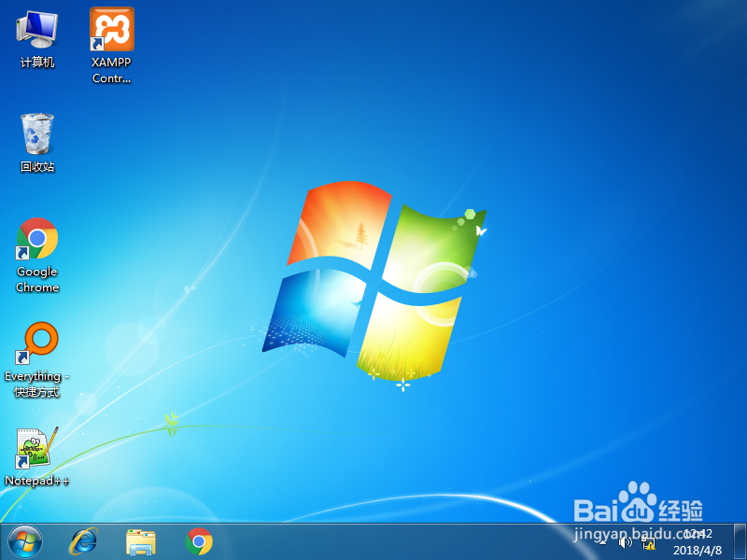Image resolution: width=747 pixels, height=560 pixels.
Task: Show hidden tray icons arrow
Action: pos(603,542)
